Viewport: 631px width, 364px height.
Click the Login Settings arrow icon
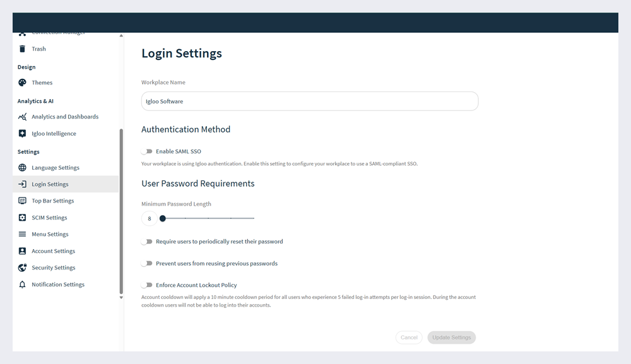[x=23, y=184]
